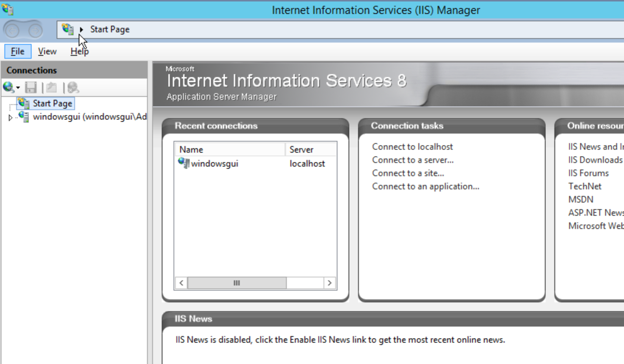Click the Connections panel header
The width and height of the screenshot is (624, 364).
74,70
